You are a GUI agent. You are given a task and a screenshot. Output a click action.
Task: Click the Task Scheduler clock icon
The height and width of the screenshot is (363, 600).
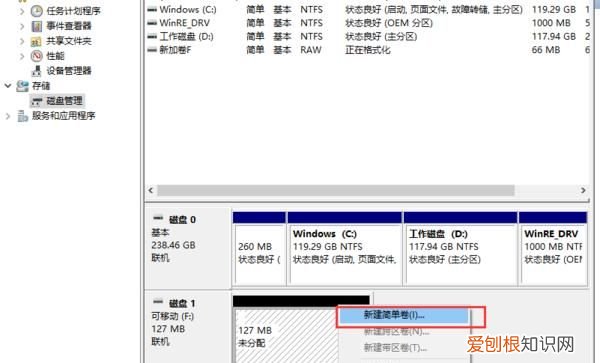click(x=37, y=11)
